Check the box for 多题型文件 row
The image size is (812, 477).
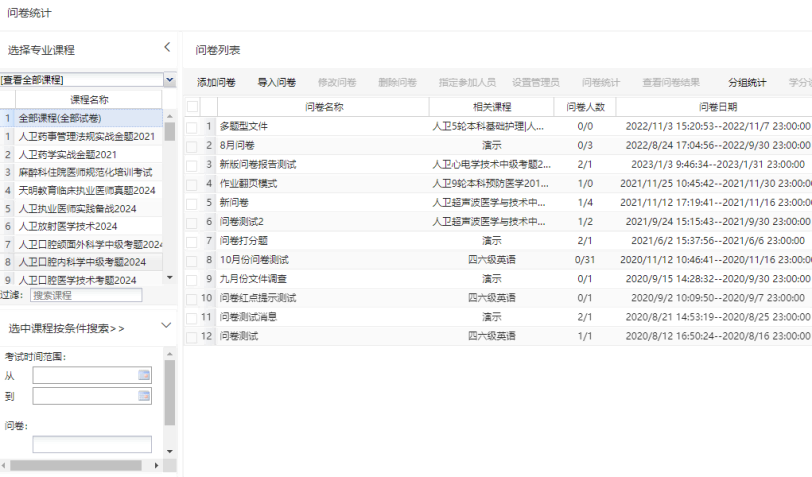point(193,127)
